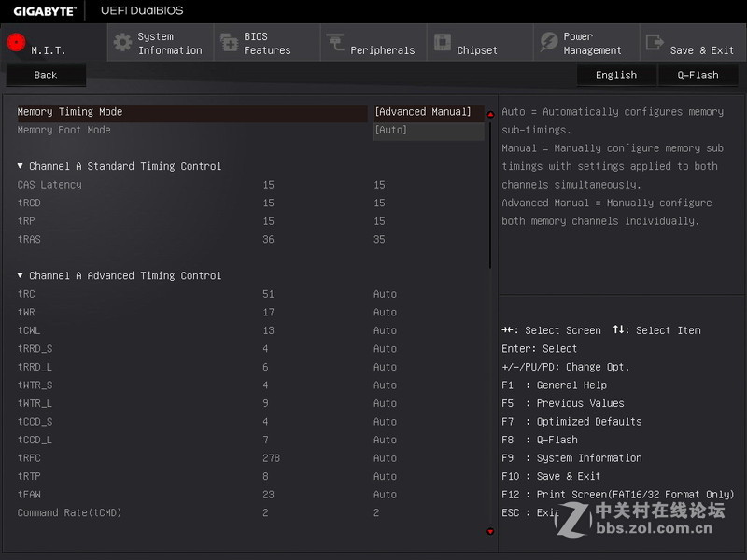Viewport: 747px width, 560px height.
Task: Click the connector icon on Peripherals tab
Action: pyautogui.click(x=336, y=42)
